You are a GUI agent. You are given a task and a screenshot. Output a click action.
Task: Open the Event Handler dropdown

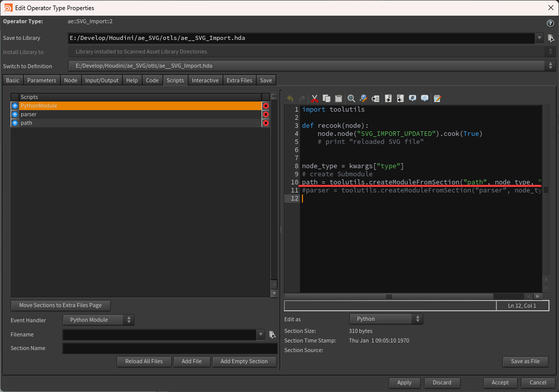pos(98,320)
